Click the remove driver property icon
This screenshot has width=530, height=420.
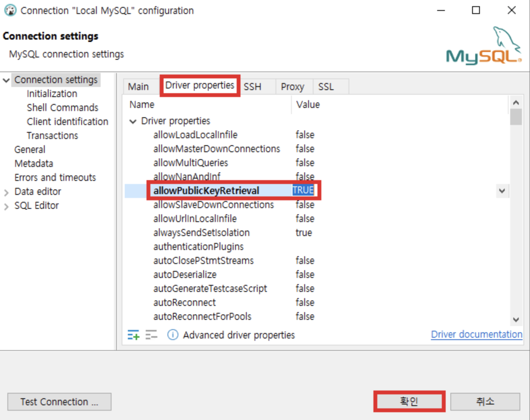tap(151, 335)
